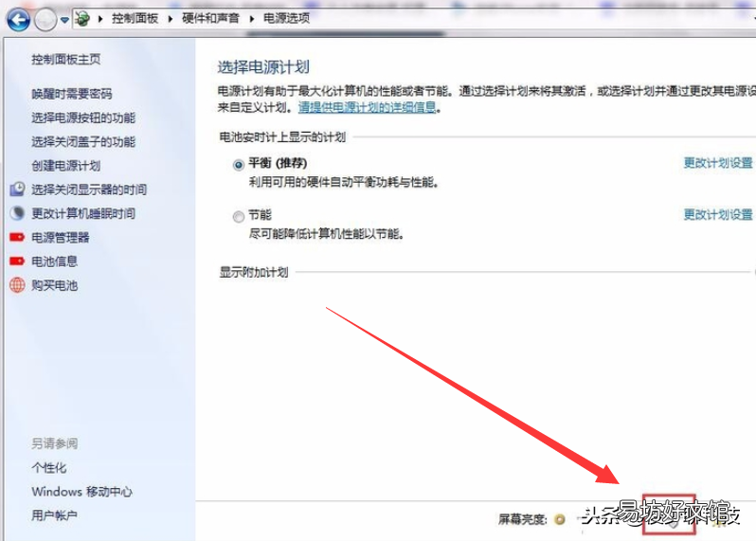This screenshot has height=541, width=756.
Task: Click the 屏幕亮度 slider thumb
Action: (x=674, y=524)
